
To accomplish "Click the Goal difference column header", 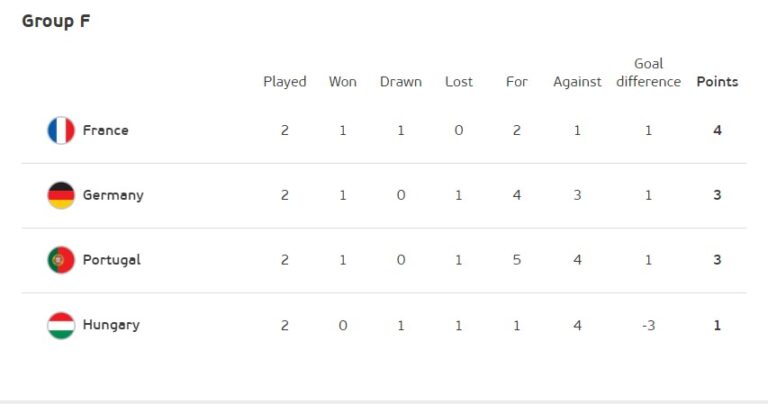I will 648,73.
